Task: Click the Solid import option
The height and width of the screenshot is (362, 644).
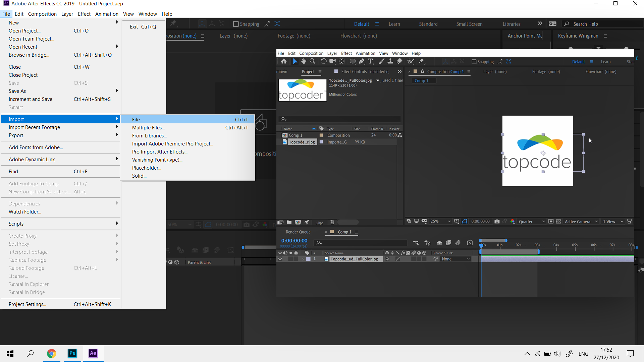Action: [139, 176]
